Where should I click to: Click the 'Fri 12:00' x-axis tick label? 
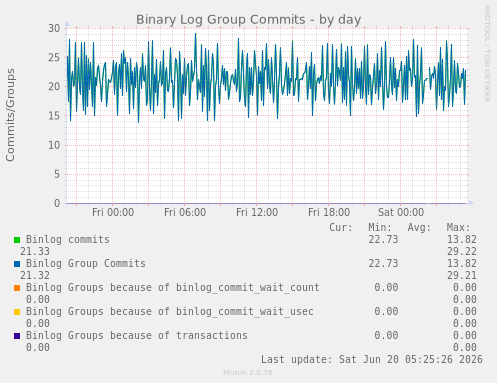pyautogui.click(x=257, y=212)
